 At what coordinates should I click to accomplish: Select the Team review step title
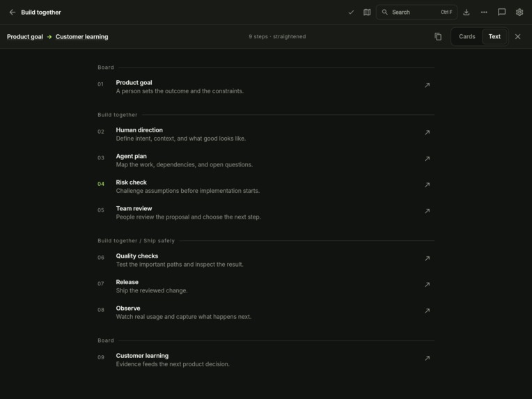click(134, 208)
